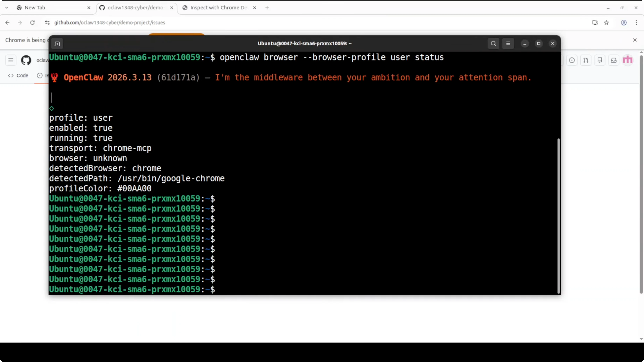Switch to the oclaw1348-cyber/demo tab
Viewport: 644px width, 362px height.
135,8
